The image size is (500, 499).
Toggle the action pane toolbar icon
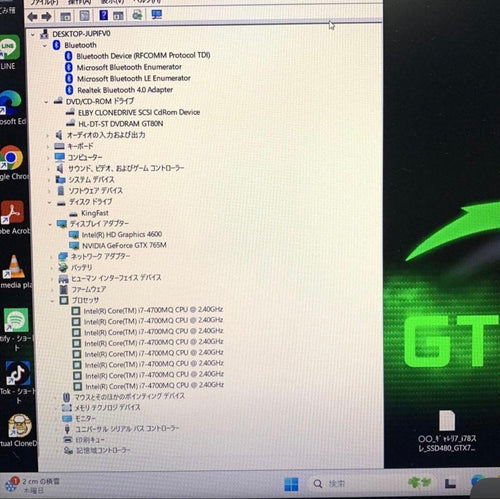pos(118,15)
